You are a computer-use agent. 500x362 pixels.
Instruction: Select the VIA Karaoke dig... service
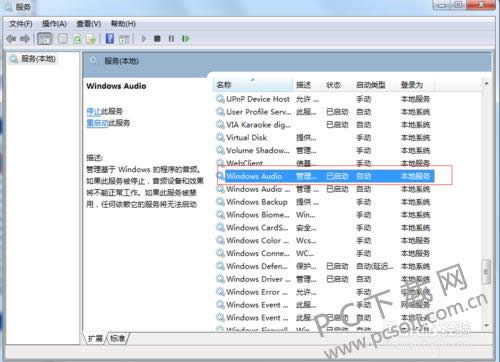(x=258, y=125)
